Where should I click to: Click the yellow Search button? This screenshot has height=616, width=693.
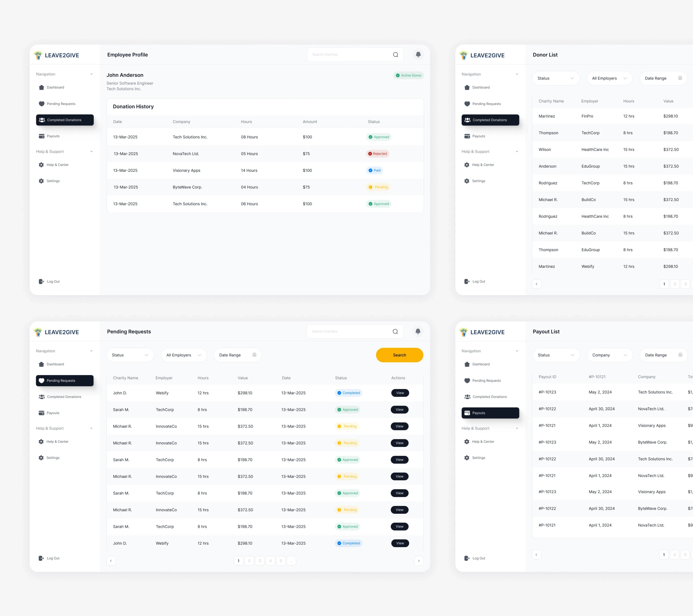[399, 355]
